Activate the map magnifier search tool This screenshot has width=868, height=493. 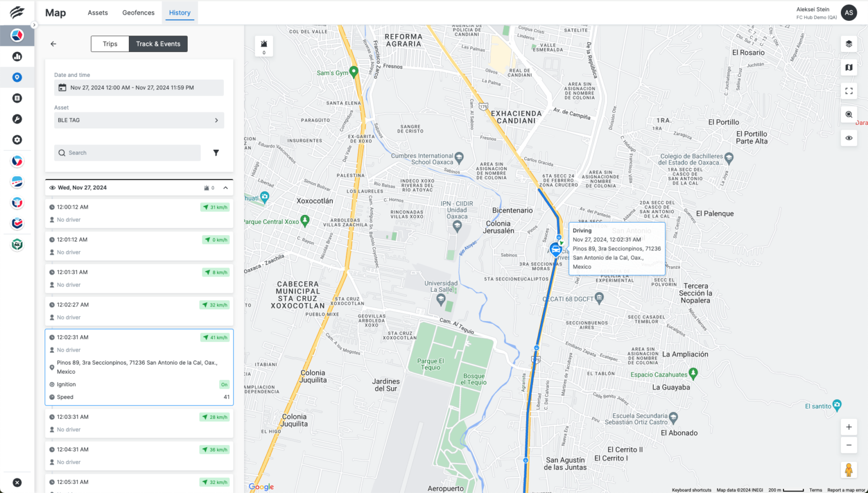[x=848, y=114]
